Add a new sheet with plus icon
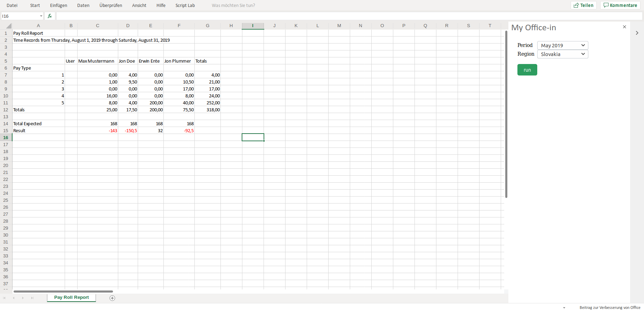Image resolution: width=644 pixels, height=311 pixels. pyautogui.click(x=112, y=298)
